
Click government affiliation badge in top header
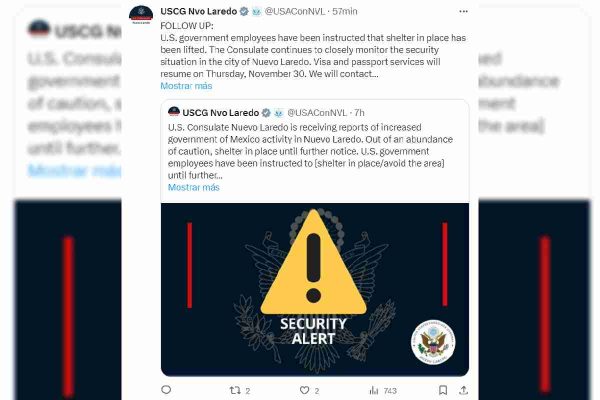coord(256,11)
